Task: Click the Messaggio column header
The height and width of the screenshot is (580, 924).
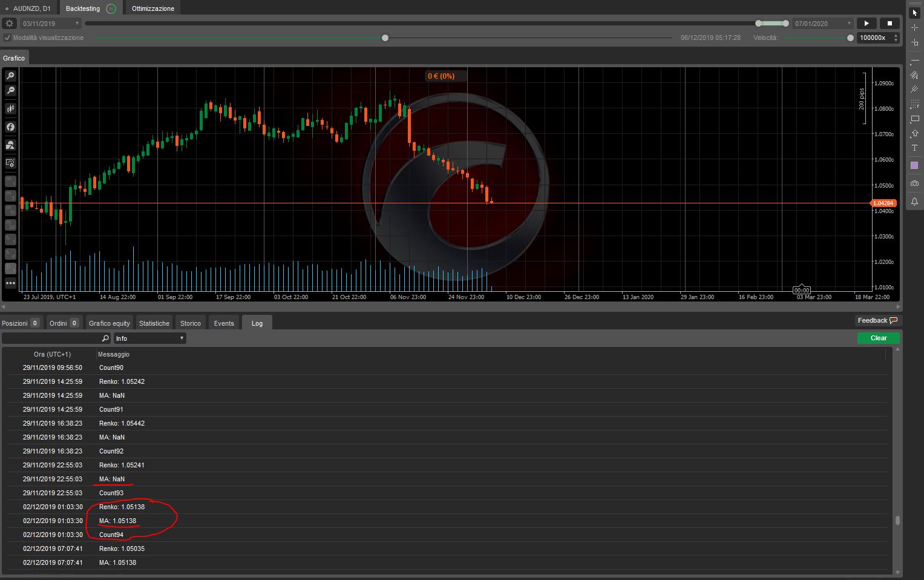Action: click(113, 354)
